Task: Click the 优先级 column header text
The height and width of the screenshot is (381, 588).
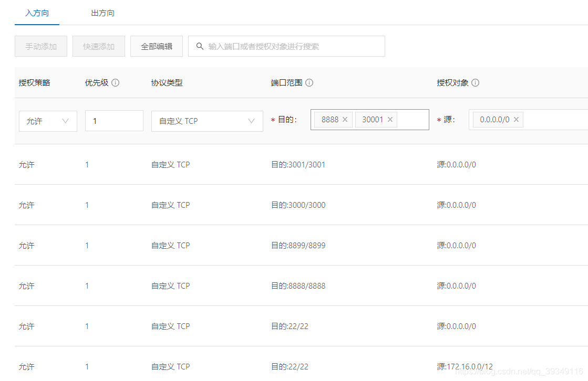Action: coord(96,83)
